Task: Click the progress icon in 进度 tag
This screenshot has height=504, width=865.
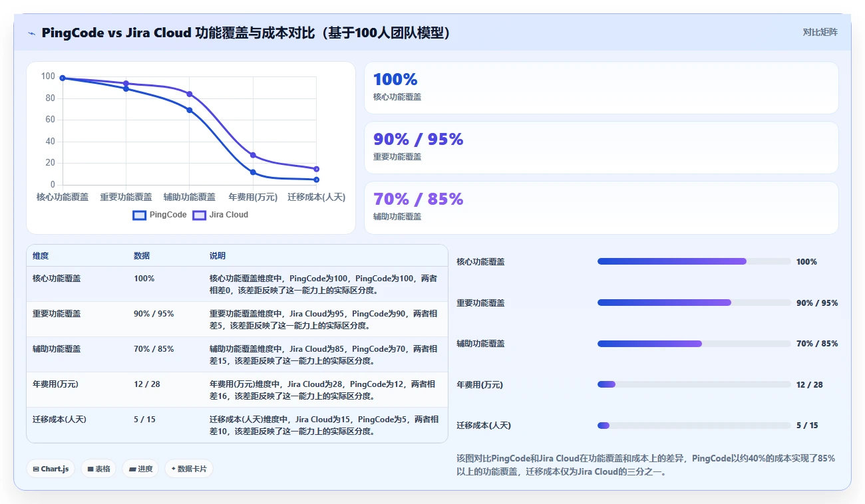Action: click(132, 469)
